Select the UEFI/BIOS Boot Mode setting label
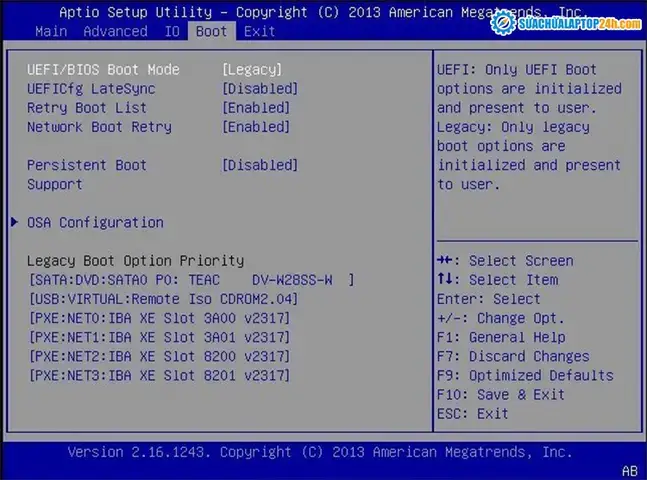 pos(104,70)
